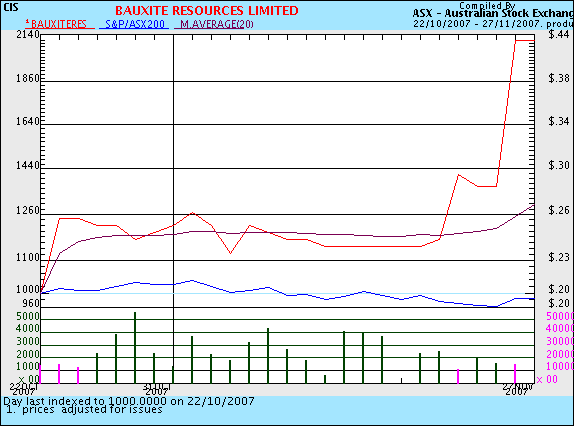574x426 pixels.
Task: Click the 'prices adjusted for issues' footnote
Action: coord(92,410)
